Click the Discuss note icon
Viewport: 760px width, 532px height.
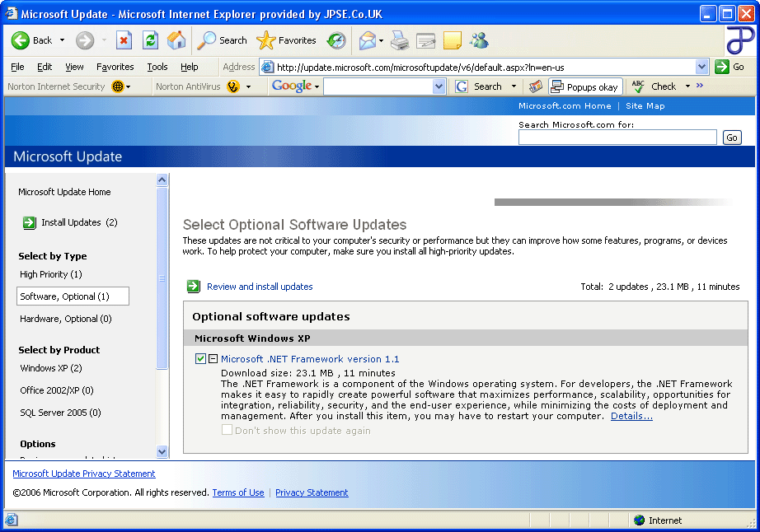(453, 40)
